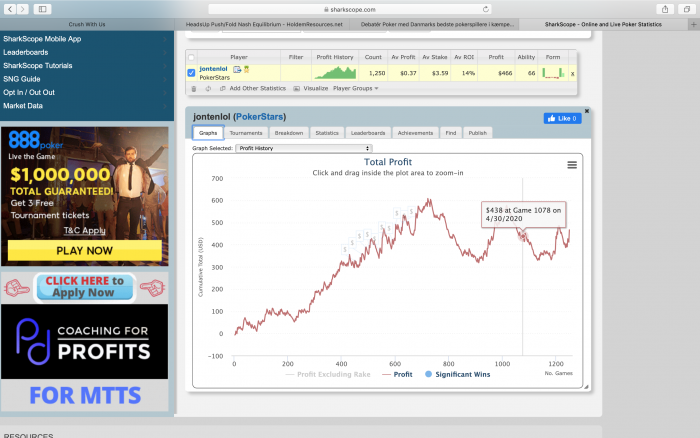Click the Visualize icon below the table

click(296, 88)
